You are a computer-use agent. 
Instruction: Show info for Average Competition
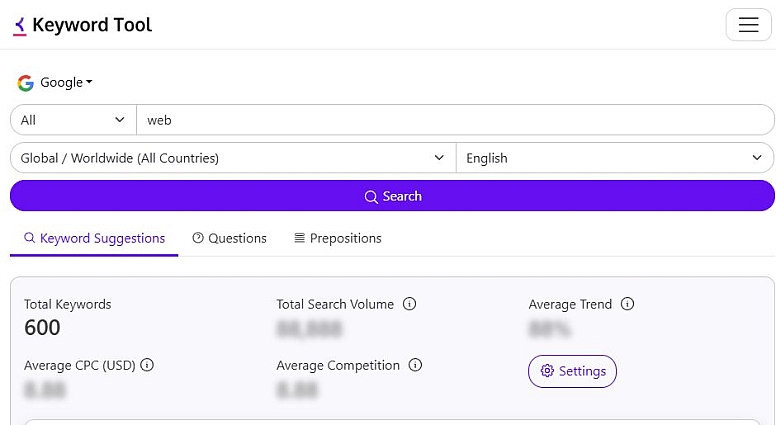[415, 365]
